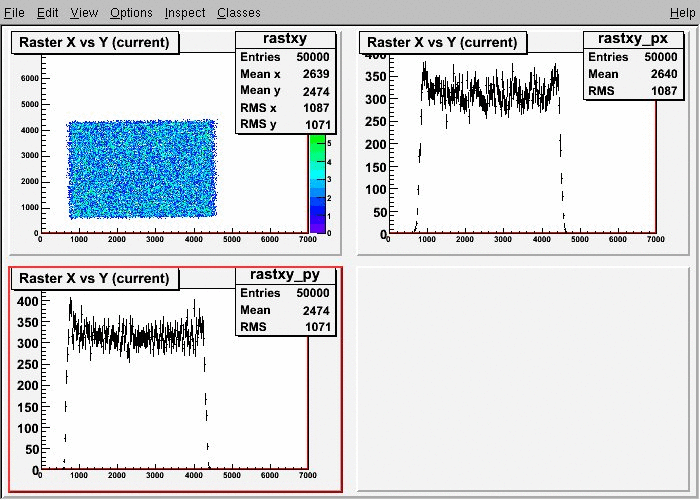This screenshot has width=700, height=500.
Task: Open the Classes menu
Action: tap(239, 13)
